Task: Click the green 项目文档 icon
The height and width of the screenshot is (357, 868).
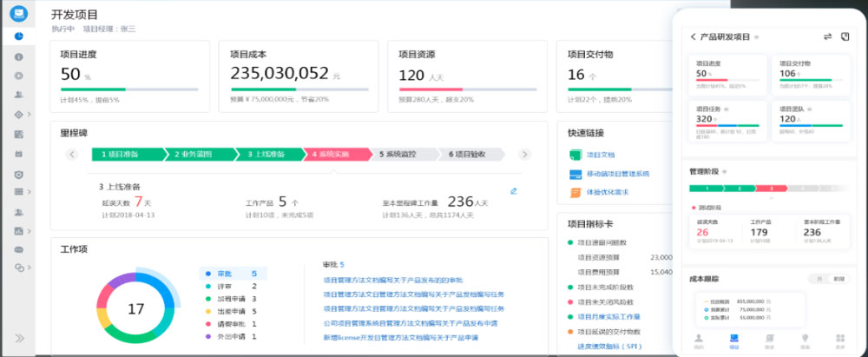Action: pyautogui.click(x=574, y=155)
